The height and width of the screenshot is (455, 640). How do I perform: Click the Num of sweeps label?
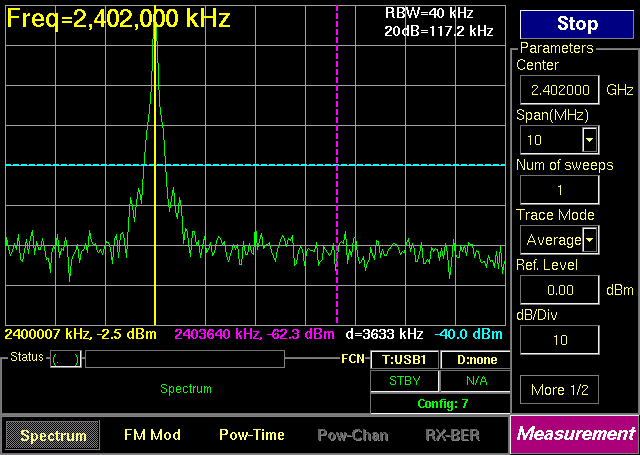564,165
